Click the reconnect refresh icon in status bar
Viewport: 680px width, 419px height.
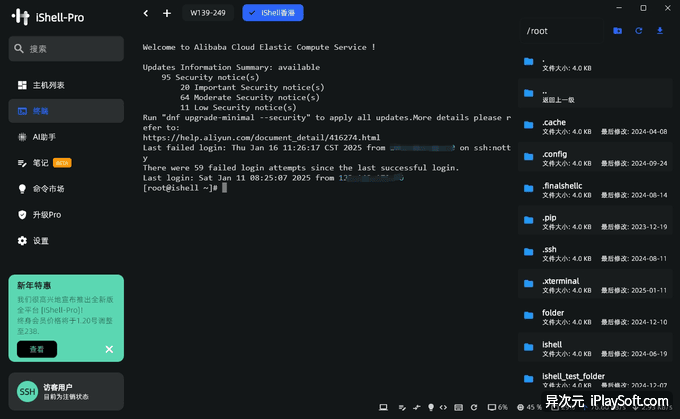tap(474, 407)
